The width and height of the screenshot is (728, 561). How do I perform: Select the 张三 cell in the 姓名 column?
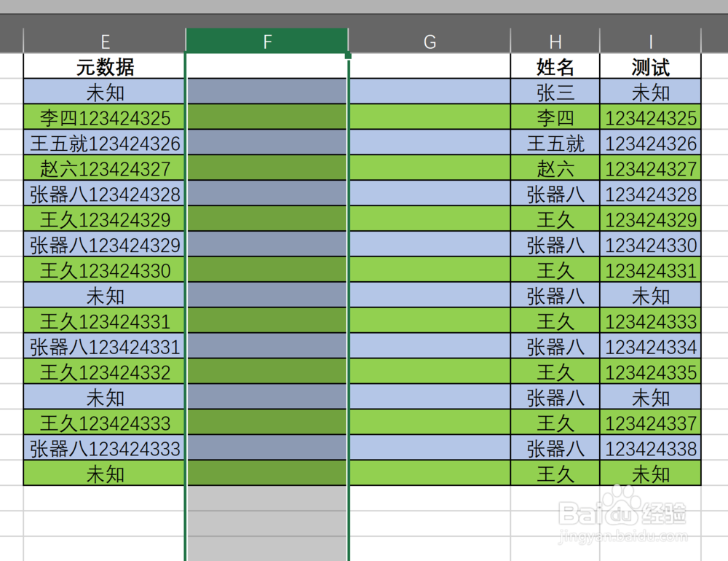[x=555, y=92]
